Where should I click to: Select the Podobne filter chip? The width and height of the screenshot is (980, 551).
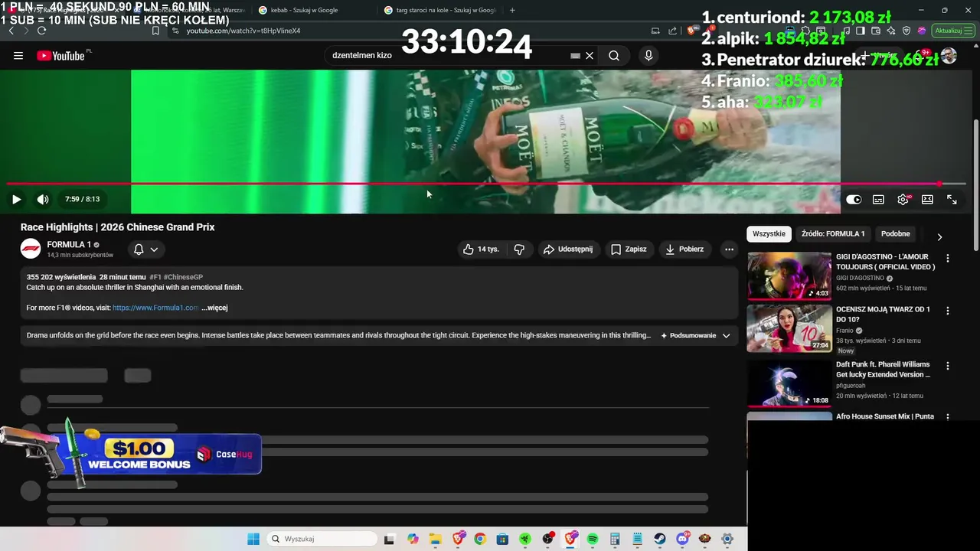(896, 234)
